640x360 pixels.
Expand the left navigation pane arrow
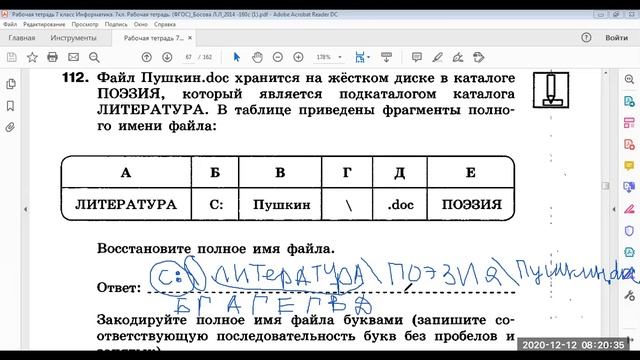coord(26,209)
